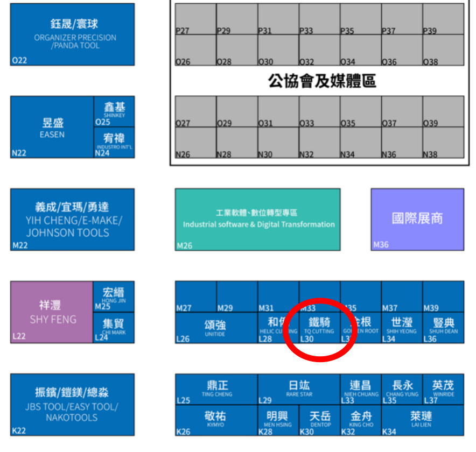Viewport: 476px width, 452px height.
Task: Select gray booth P39
Action: pyautogui.click(x=444, y=19)
